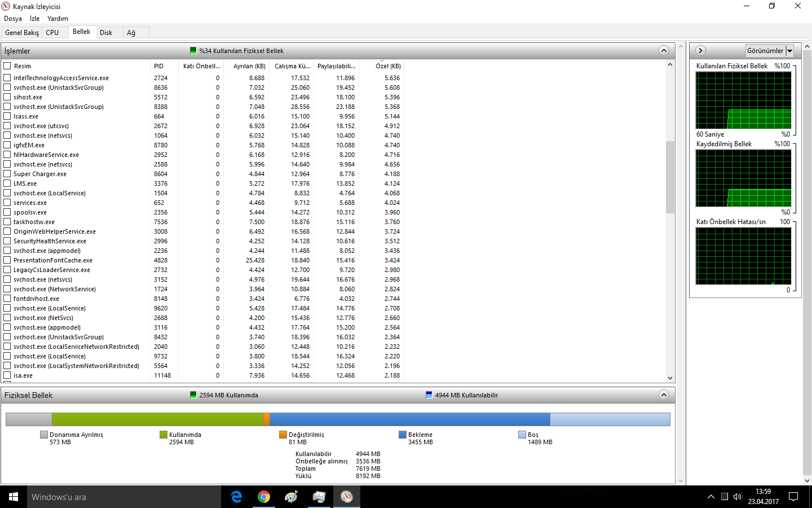
Task: Click the Kullanımda green swatch
Action: tap(164, 435)
